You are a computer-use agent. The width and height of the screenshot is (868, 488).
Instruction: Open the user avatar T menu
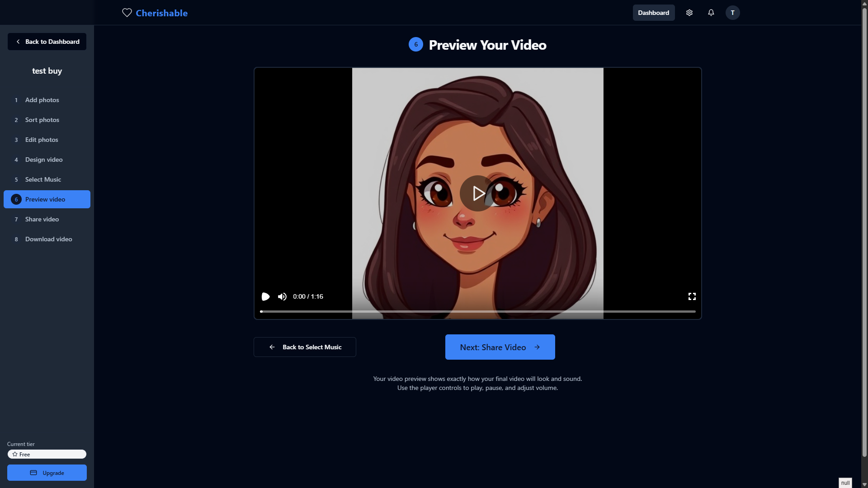point(732,13)
